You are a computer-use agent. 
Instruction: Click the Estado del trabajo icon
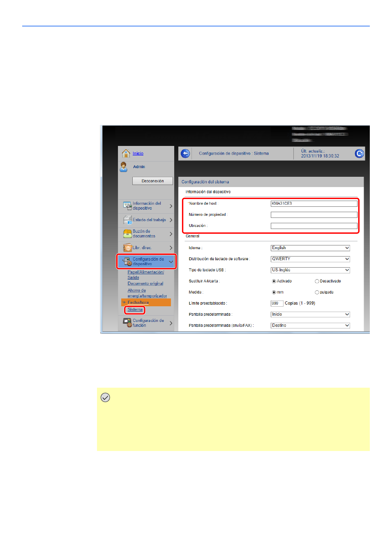point(127,220)
